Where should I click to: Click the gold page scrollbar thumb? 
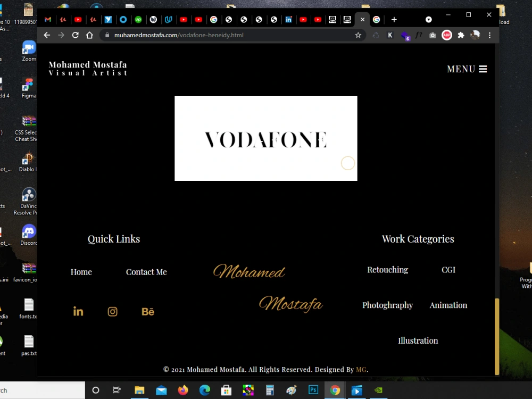pos(497,336)
